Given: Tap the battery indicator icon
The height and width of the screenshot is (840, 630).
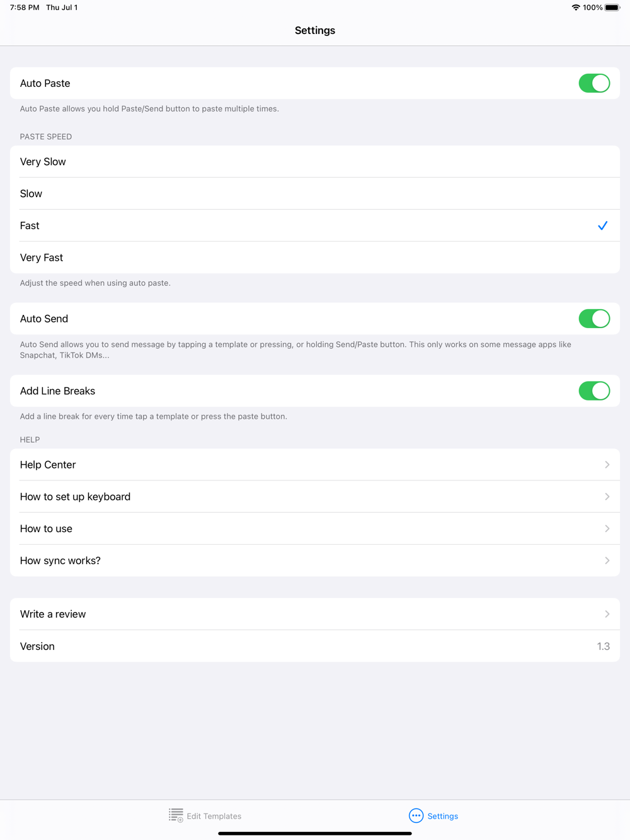Looking at the screenshot, I should click(x=612, y=8).
